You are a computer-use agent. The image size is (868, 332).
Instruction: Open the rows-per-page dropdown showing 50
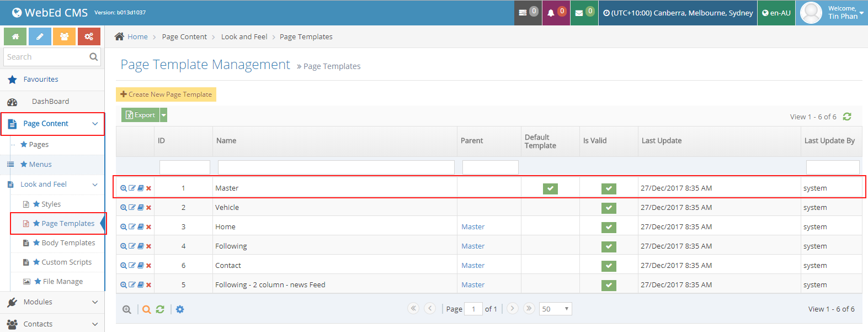coord(555,309)
